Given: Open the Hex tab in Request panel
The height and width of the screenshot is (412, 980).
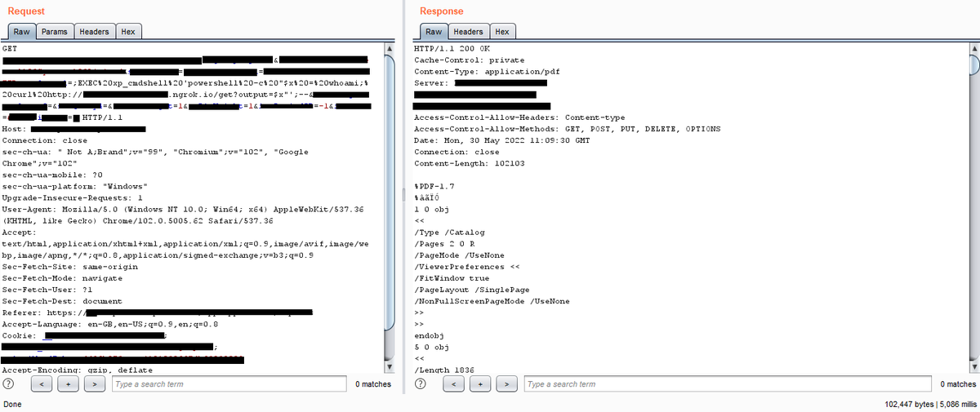Looking at the screenshot, I should pyautogui.click(x=127, y=31).
